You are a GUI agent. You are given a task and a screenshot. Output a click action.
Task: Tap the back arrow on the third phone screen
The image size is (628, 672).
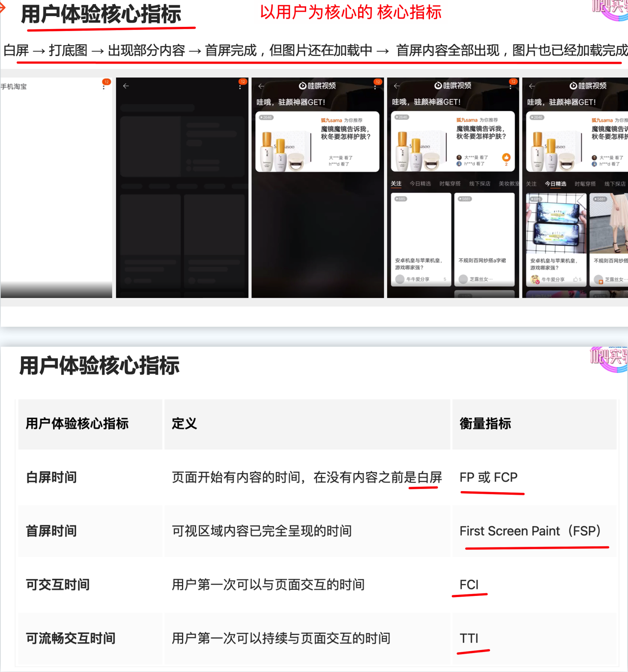tap(261, 86)
